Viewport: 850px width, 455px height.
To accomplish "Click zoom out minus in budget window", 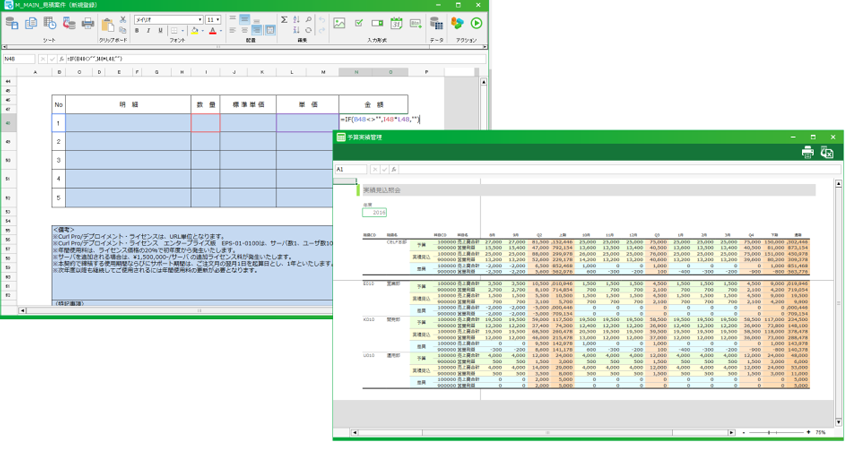I will click(x=744, y=433).
